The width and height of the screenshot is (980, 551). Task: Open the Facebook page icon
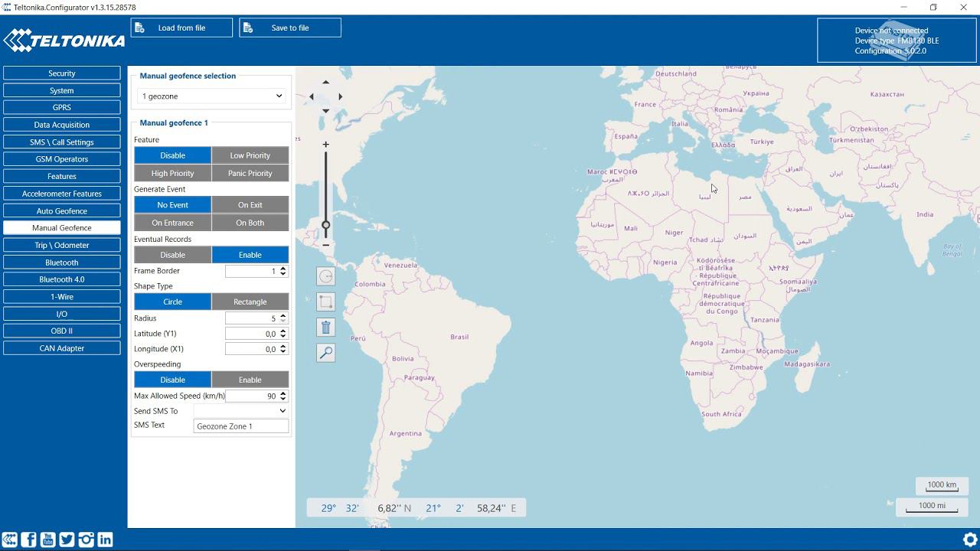click(29, 540)
